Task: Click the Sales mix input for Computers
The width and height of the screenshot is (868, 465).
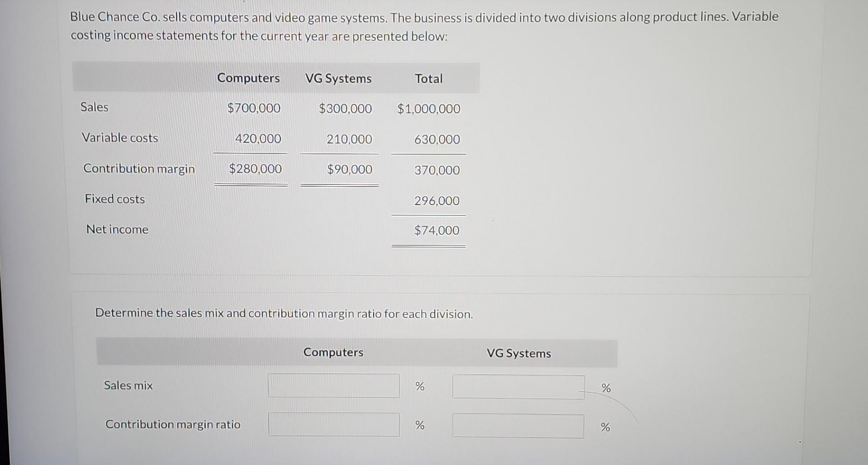Action: (333, 385)
